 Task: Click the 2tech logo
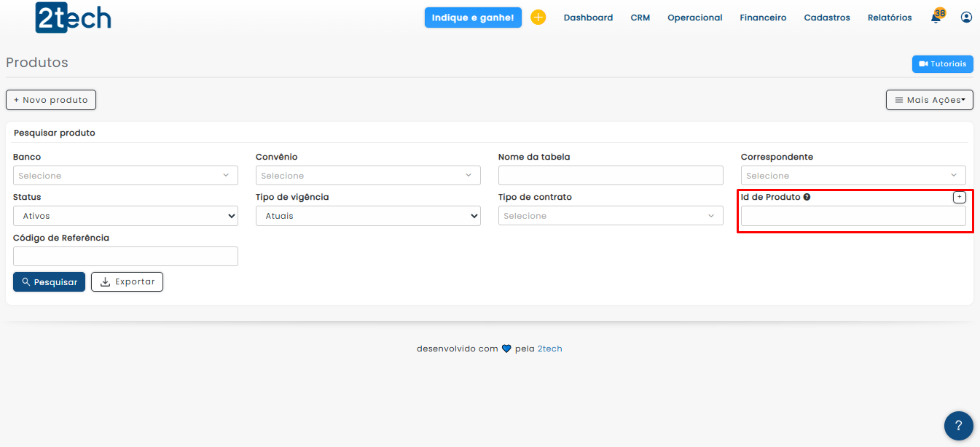coord(73,18)
